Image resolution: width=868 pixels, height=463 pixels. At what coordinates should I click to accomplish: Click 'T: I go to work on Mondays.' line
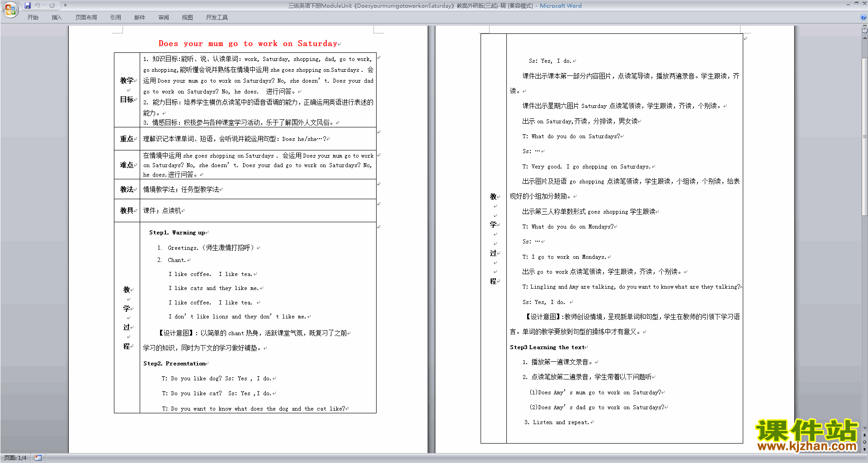tap(564, 257)
